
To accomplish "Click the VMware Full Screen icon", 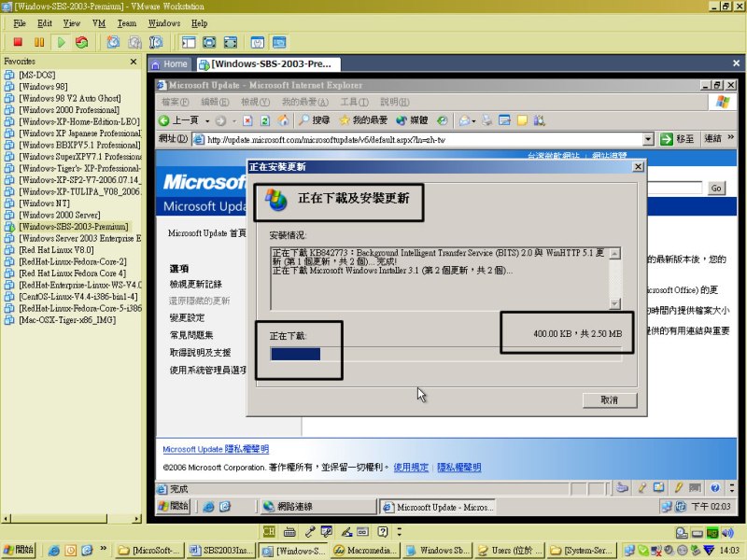I will coord(209,42).
